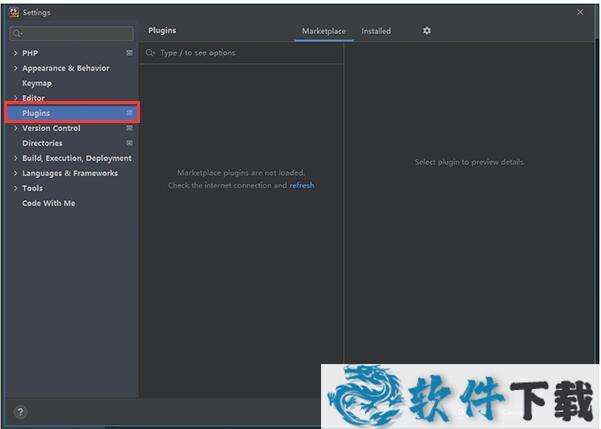Select the Marketplace tab
Image resolution: width=601 pixels, height=429 pixels.
coord(324,31)
